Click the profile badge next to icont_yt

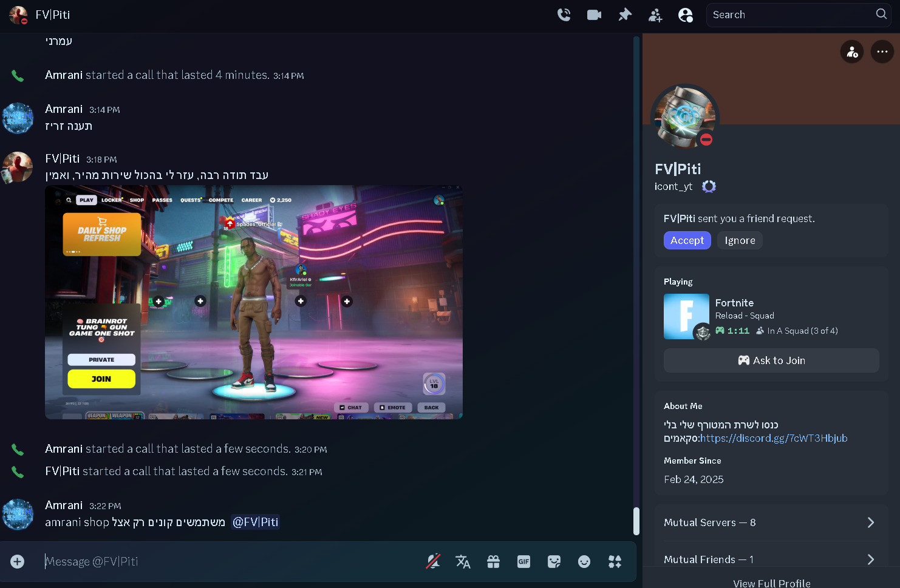click(x=709, y=186)
